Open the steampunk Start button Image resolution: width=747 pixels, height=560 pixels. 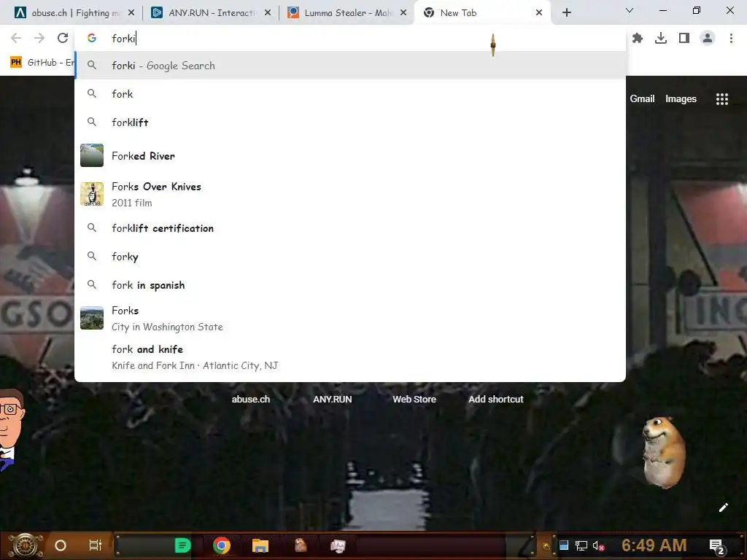(26, 545)
